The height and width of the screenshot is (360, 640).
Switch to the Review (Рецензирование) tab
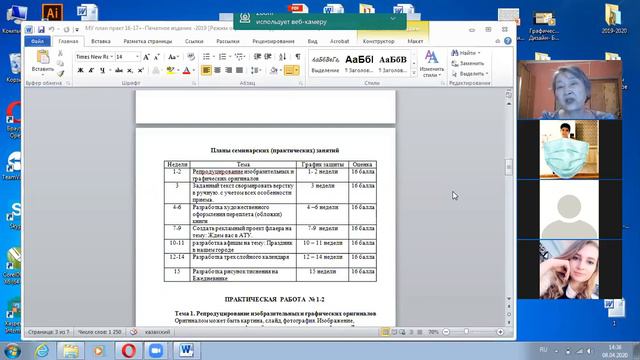click(x=273, y=41)
